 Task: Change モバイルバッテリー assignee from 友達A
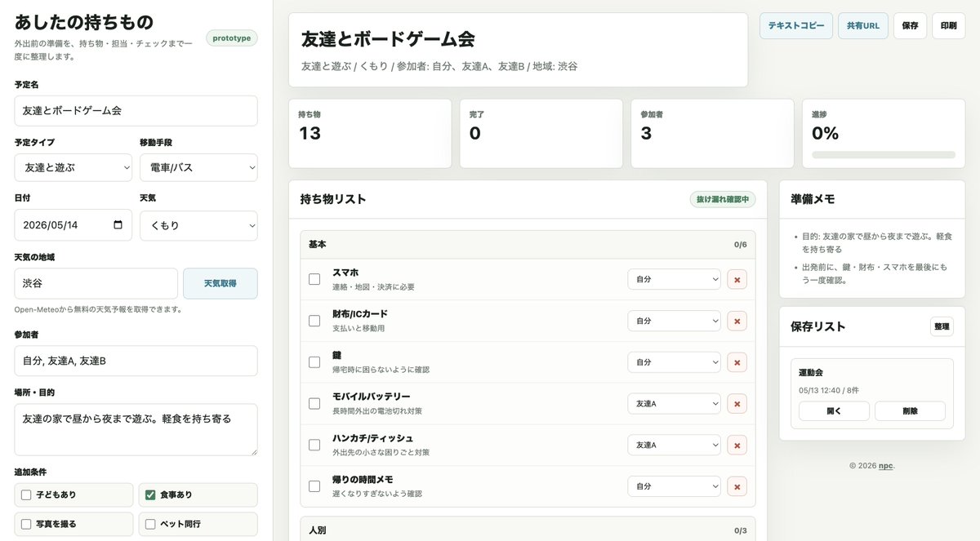[x=674, y=403]
